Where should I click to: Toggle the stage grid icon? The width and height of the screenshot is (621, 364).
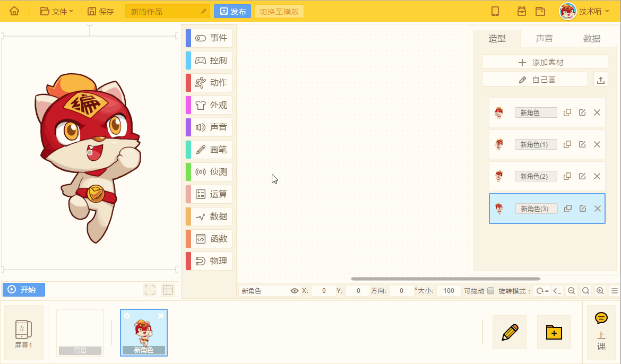coord(168,290)
